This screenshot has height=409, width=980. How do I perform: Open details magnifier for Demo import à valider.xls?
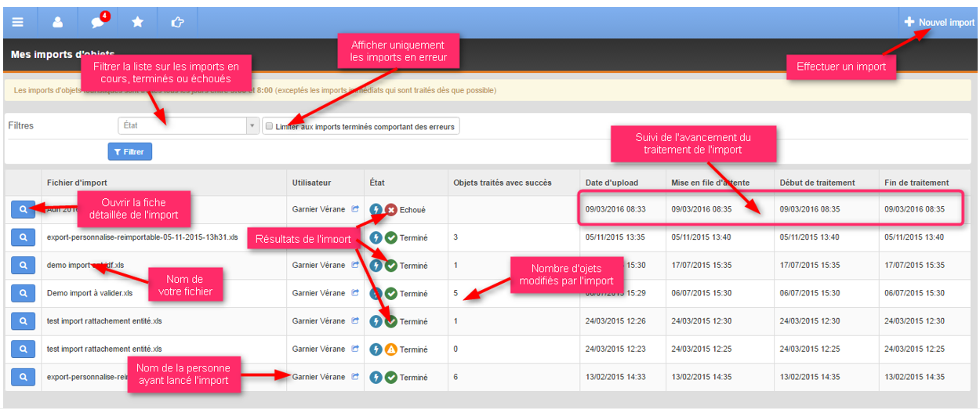click(x=24, y=294)
